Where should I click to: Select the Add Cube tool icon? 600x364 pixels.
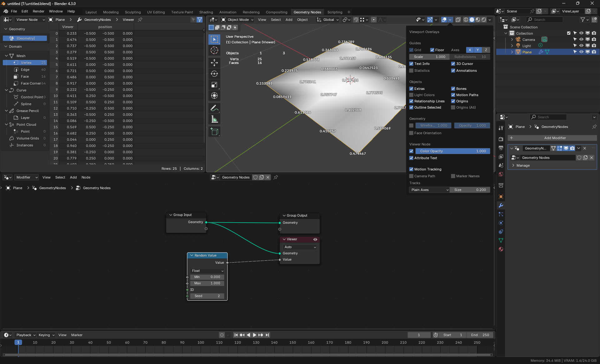click(214, 131)
